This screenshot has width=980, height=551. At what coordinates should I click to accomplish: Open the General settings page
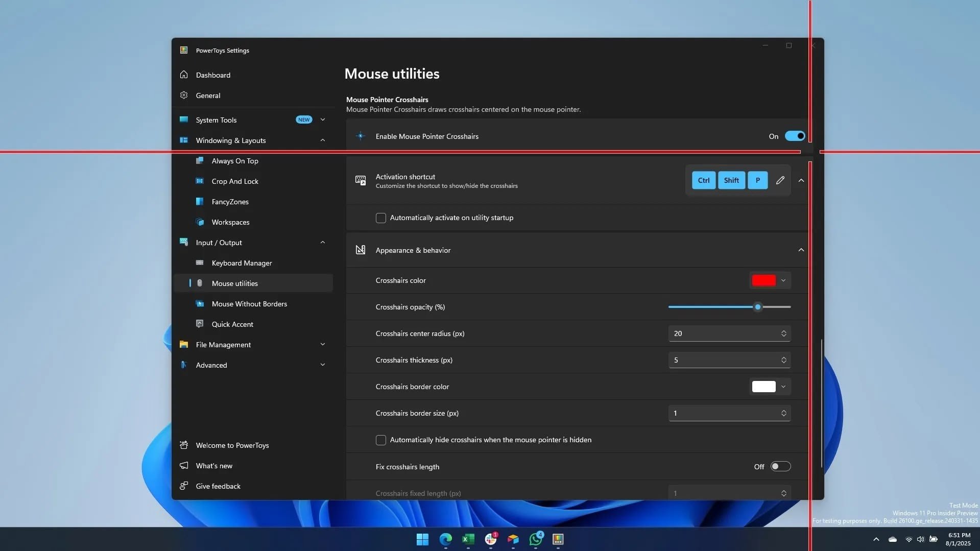point(208,95)
